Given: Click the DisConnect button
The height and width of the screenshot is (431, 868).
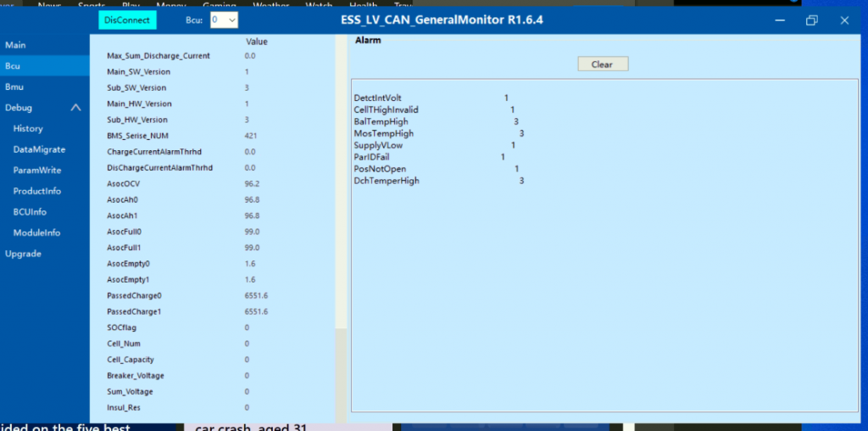Looking at the screenshot, I should click(x=127, y=20).
